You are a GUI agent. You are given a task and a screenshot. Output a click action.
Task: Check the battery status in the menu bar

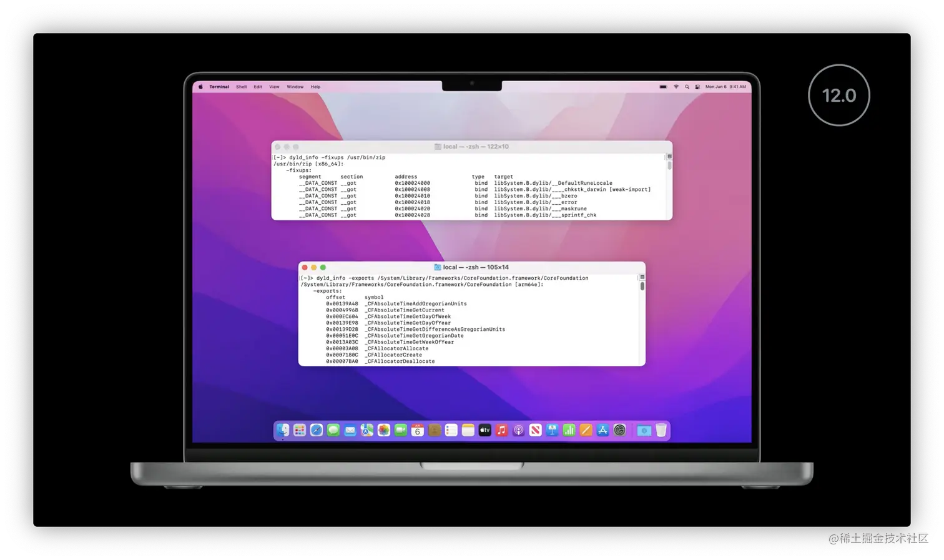coord(663,87)
